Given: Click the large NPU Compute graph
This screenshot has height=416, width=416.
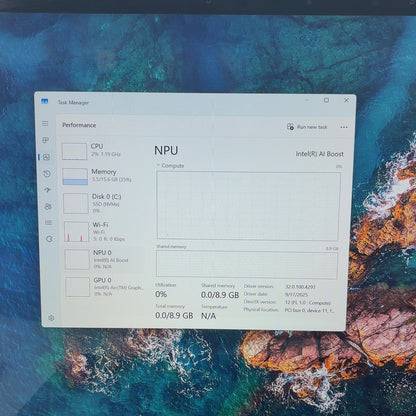Looking at the screenshot, I should (x=249, y=206).
